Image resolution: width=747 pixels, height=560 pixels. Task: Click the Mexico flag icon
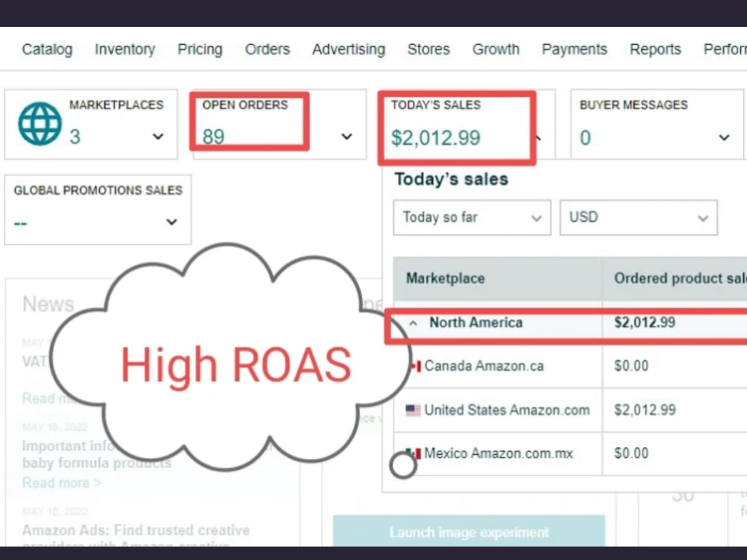(414, 453)
